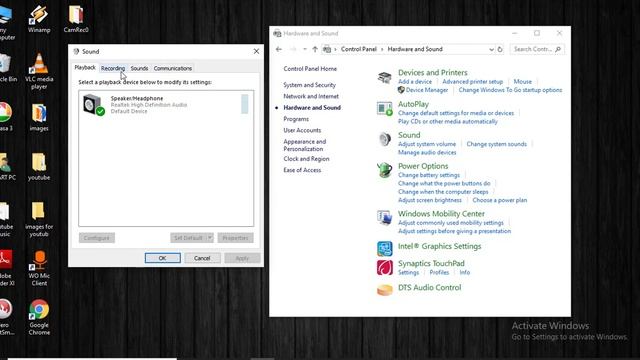
Task: Click the Sound speaker icon in Control Panel
Action: 384,139
